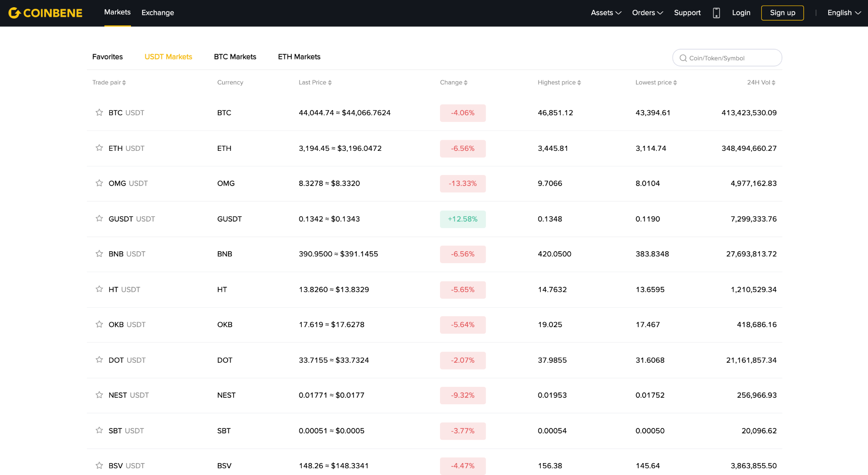
Task: Click the Sign up button
Action: [782, 13]
